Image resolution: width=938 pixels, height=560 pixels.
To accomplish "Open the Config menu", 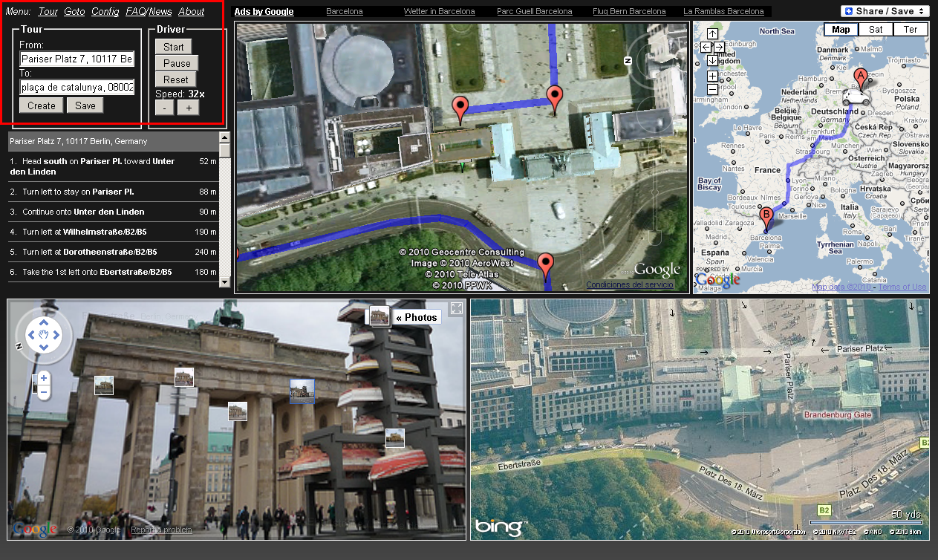I will [x=105, y=12].
